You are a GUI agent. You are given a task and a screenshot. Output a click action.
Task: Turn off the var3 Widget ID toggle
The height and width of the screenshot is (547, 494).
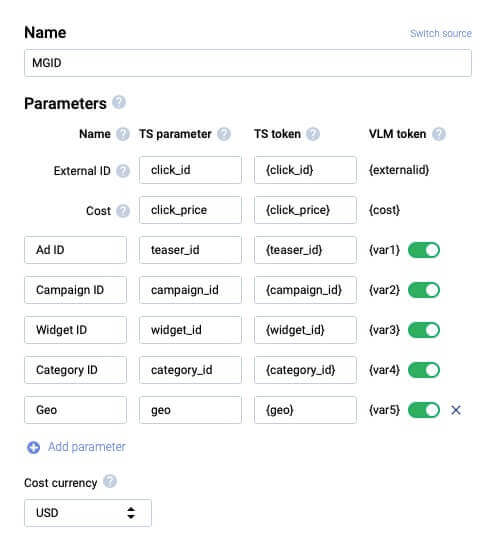[x=424, y=330]
